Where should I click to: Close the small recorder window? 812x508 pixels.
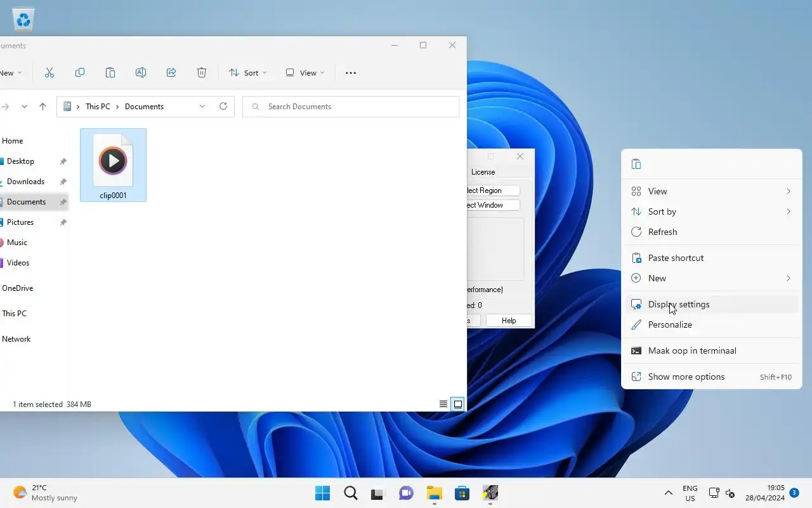tap(520, 156)
